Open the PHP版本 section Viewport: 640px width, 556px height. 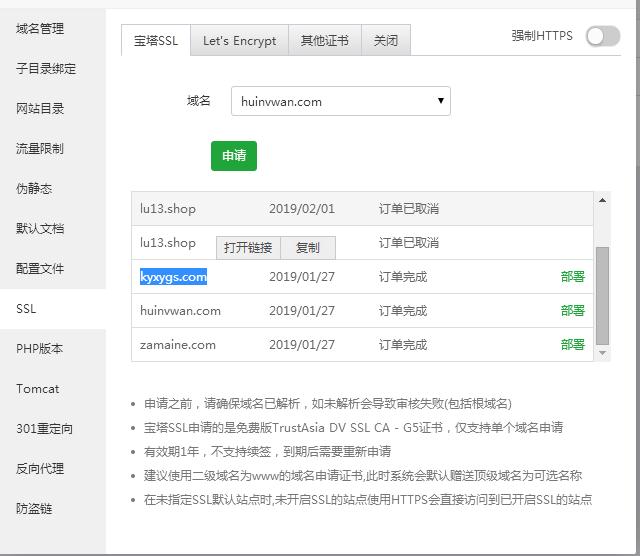[39, 349]
